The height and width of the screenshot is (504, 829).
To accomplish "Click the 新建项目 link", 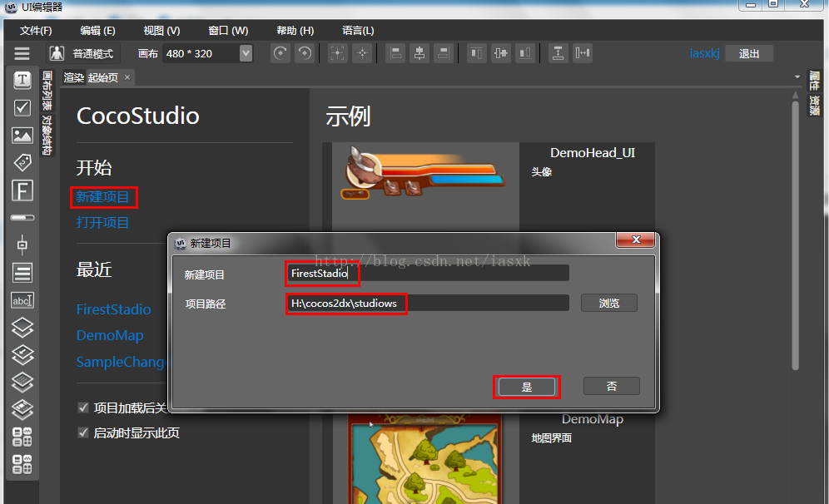I will (x=102, y=197).
